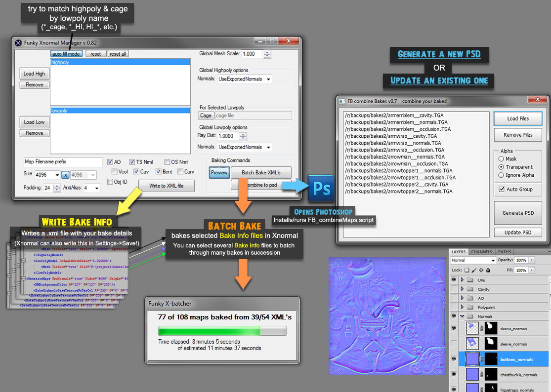Enable the Vcol checkbox

tap(114, 172)
